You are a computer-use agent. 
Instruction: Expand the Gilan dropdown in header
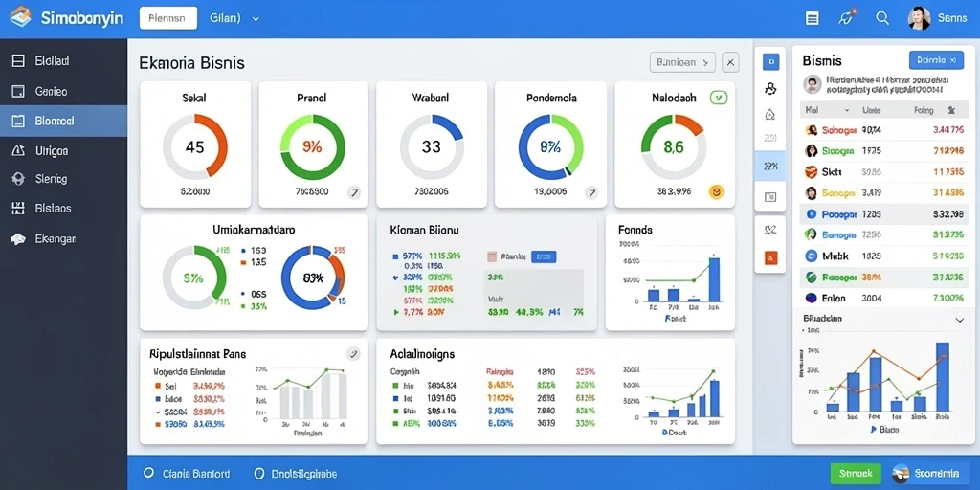pyautogui.click(x=234, y=19)
